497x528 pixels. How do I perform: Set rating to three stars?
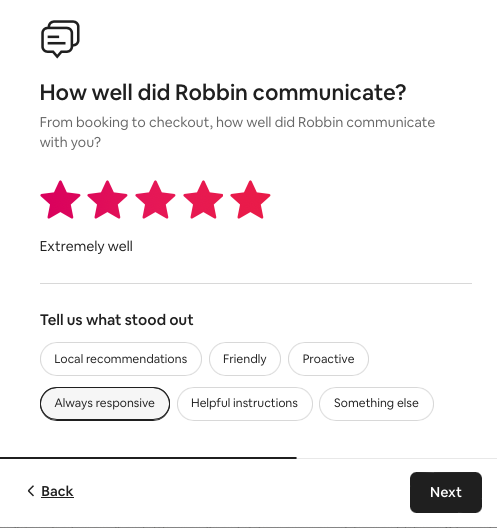(155, 200)
